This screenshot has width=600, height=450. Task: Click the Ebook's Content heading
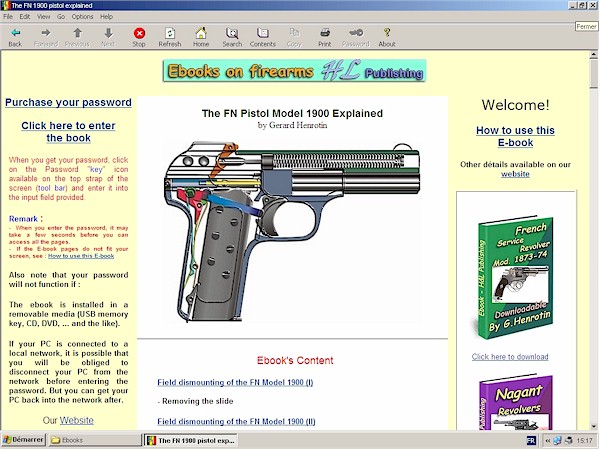[x=295, y=360]
